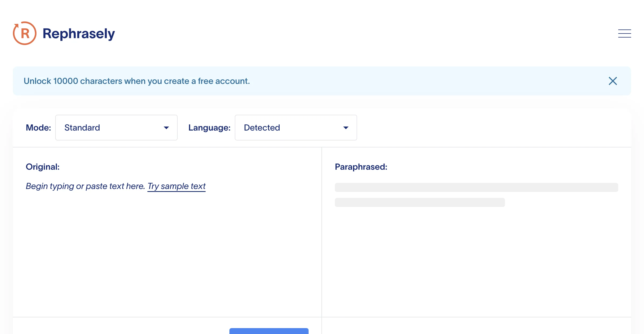Open the Mode dropdown set to Standard
This screenshot has height=334, width=644.
click(116, 128)
